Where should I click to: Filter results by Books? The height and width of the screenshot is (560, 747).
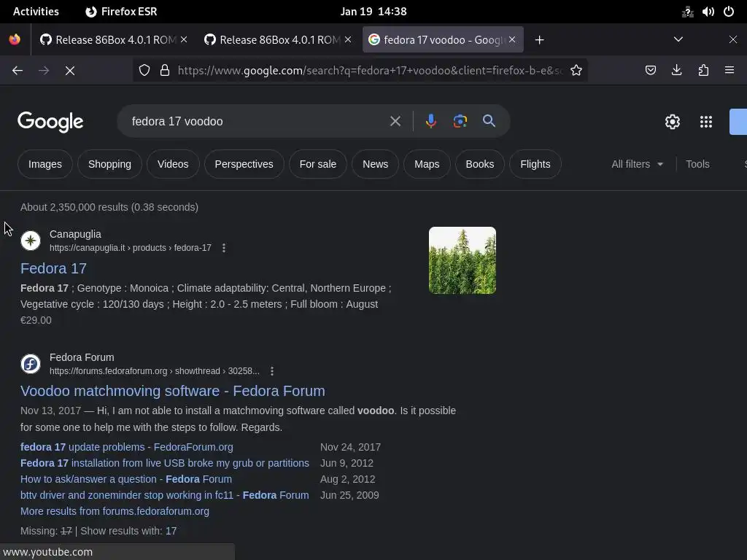[x=480, y=164]
